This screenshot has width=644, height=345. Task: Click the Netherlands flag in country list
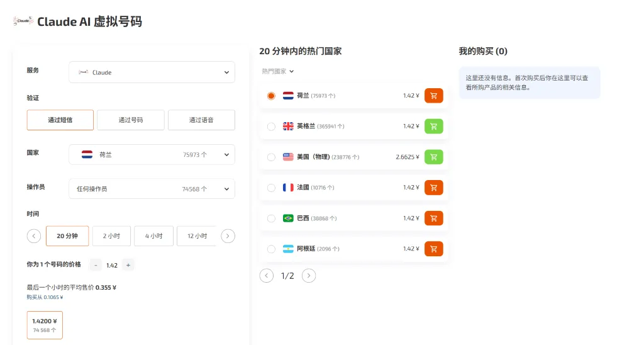tap(288, 96)
